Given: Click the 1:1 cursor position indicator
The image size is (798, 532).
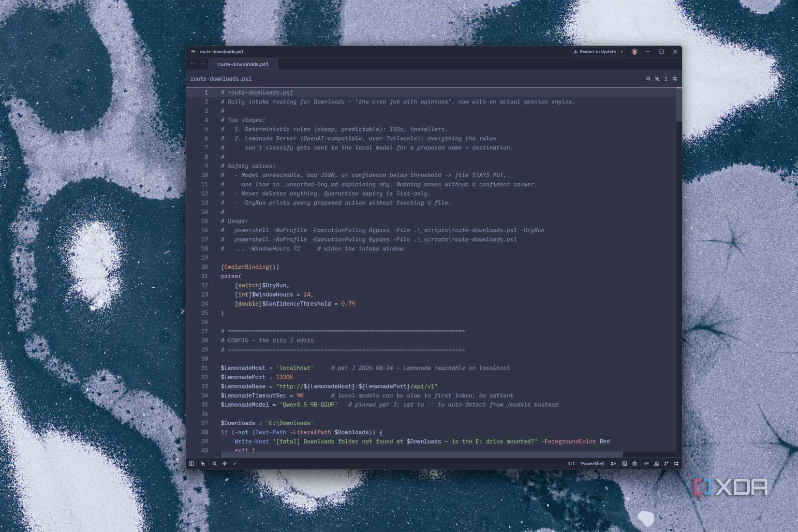Looking at the screenshot, I should pyautogui.click(x=571, y=463).
